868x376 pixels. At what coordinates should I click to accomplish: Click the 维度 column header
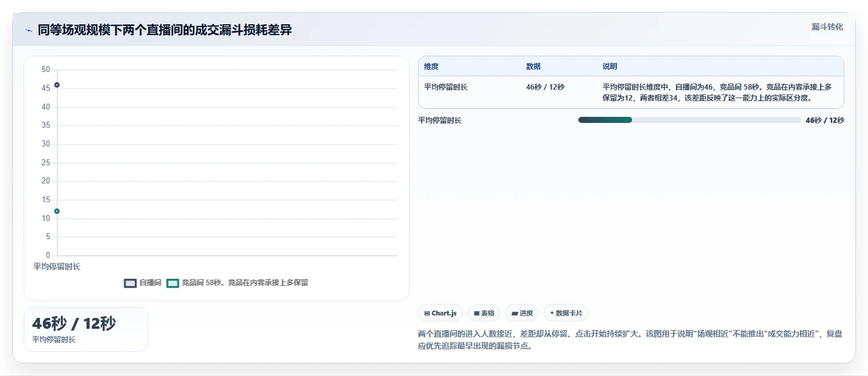tap(431, 67)
